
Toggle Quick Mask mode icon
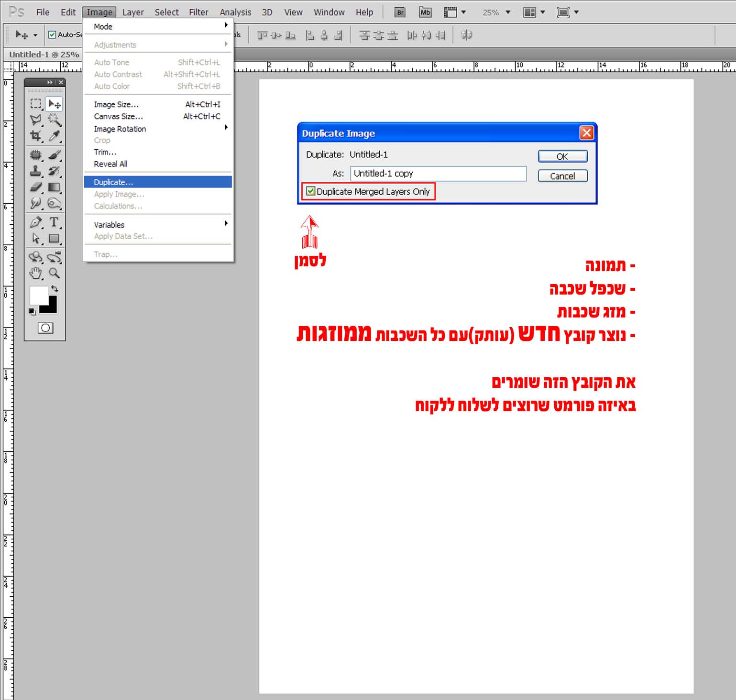(x=45, y=328)
